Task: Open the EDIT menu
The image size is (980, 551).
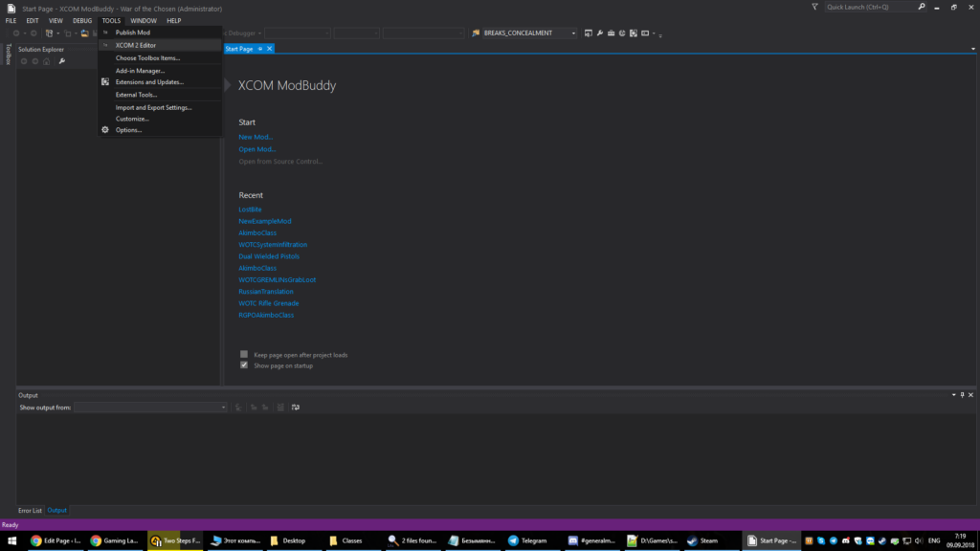Action: click(x=33, y=21)
